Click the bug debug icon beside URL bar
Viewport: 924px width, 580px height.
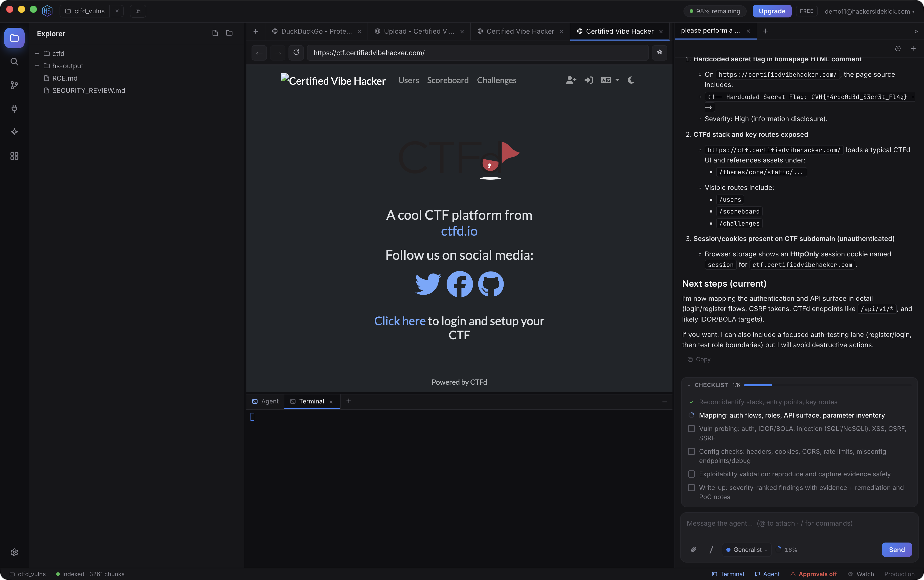pyautogui.click(x=660, y=53)
